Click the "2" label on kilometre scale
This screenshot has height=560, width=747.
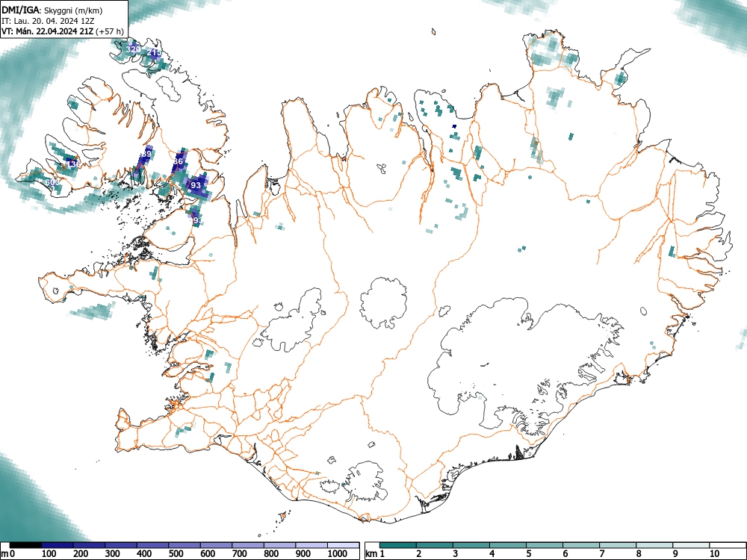[419, 553]
